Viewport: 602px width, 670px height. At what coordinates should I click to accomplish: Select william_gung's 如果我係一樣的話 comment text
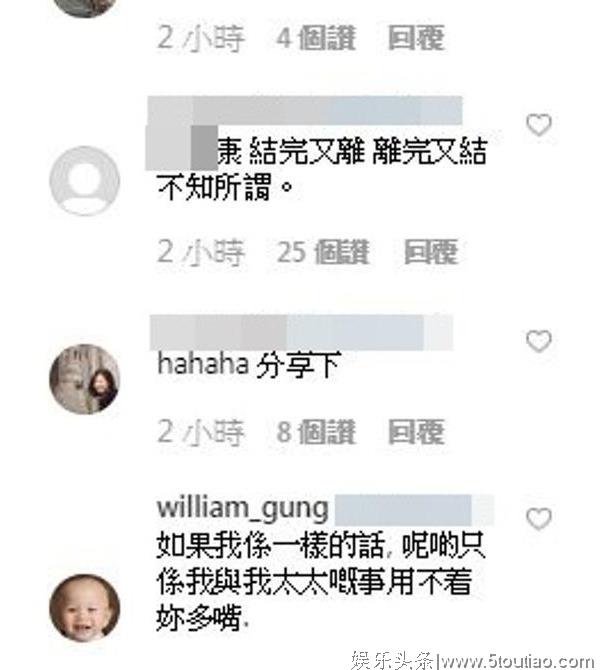(320, 581)
